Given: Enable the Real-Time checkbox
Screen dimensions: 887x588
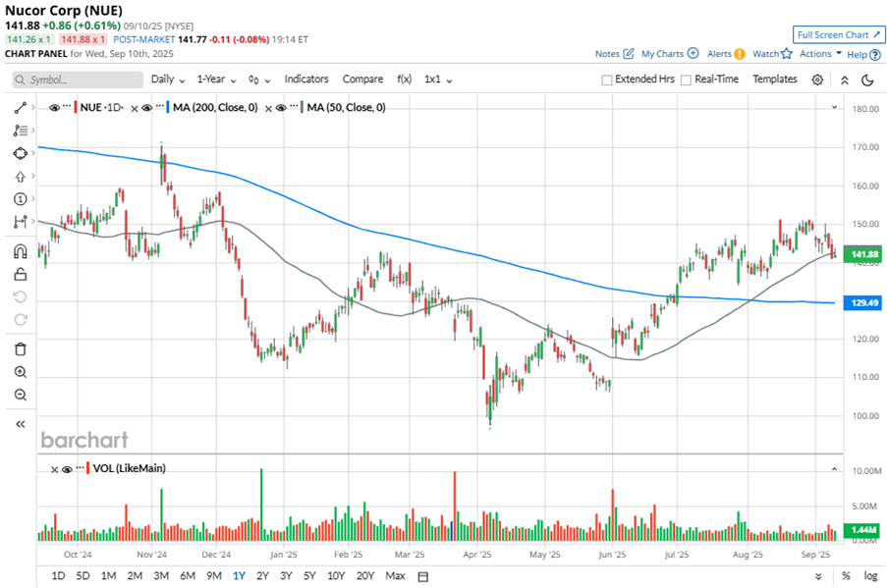Looking at the screenshot, I should [687, 80].
